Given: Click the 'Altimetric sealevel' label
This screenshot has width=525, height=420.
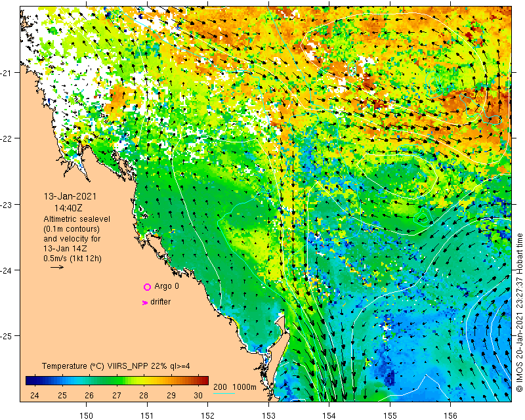Looking at the screenshot, I should (77, 219).
